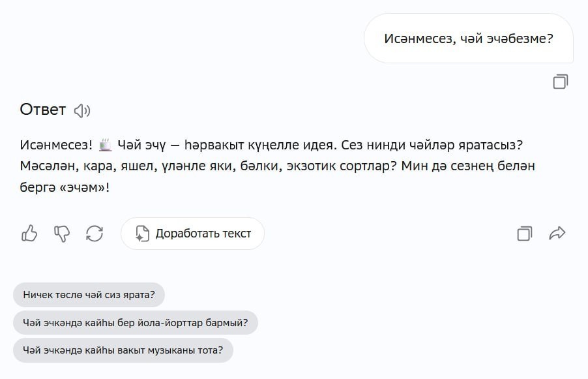Copy the answer text
Image resolution: width=588 pixels, height=379 pixels.
tap(525, 234)
